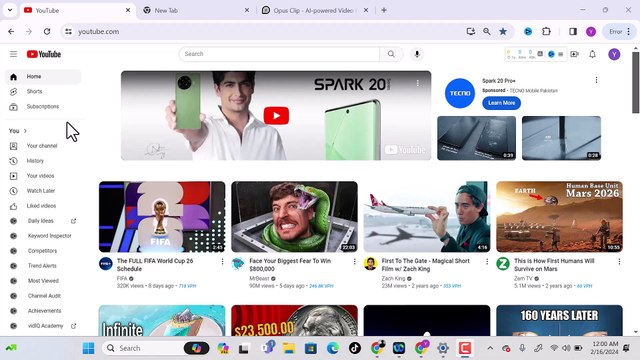Click into YouTube search field
The width and height of the screenshot is (640, 360).
click(279, 54)
